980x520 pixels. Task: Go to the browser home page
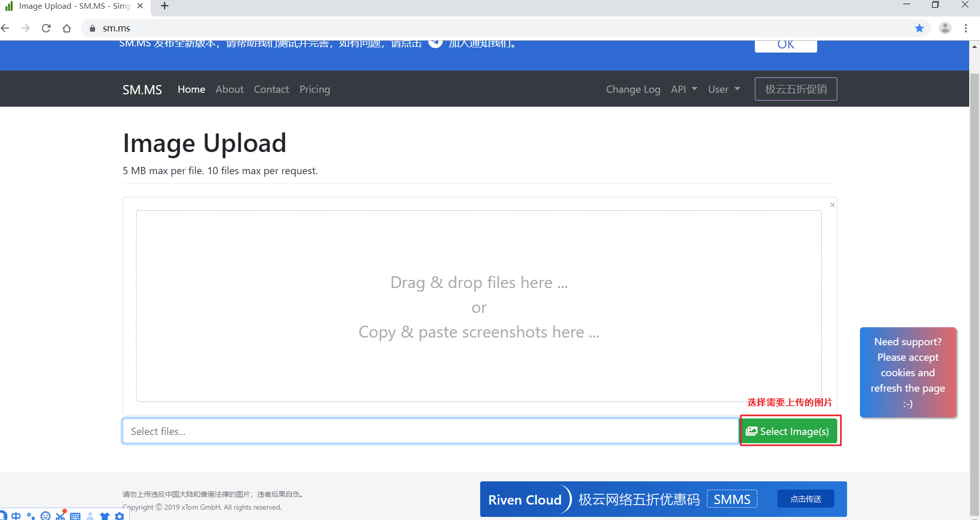click(66, 28)
